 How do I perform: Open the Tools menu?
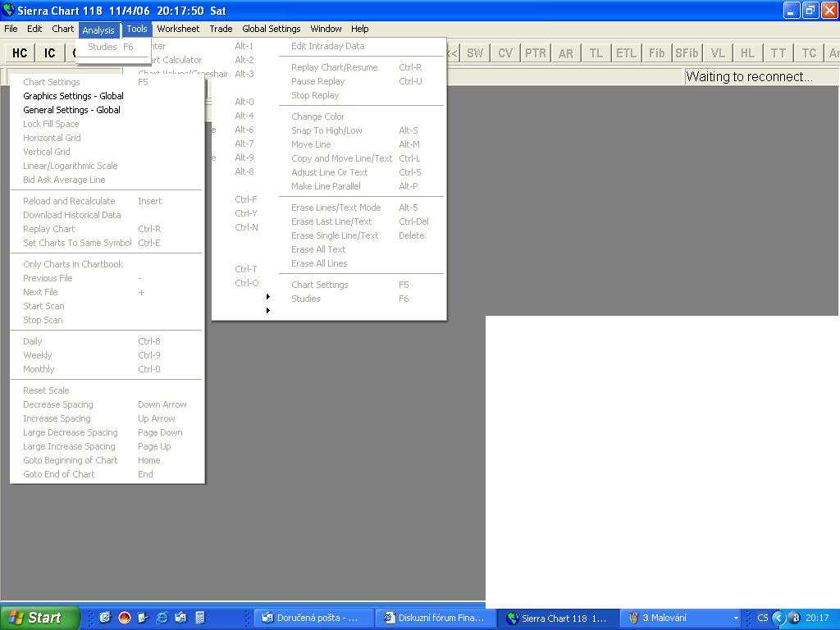[137, 29]
